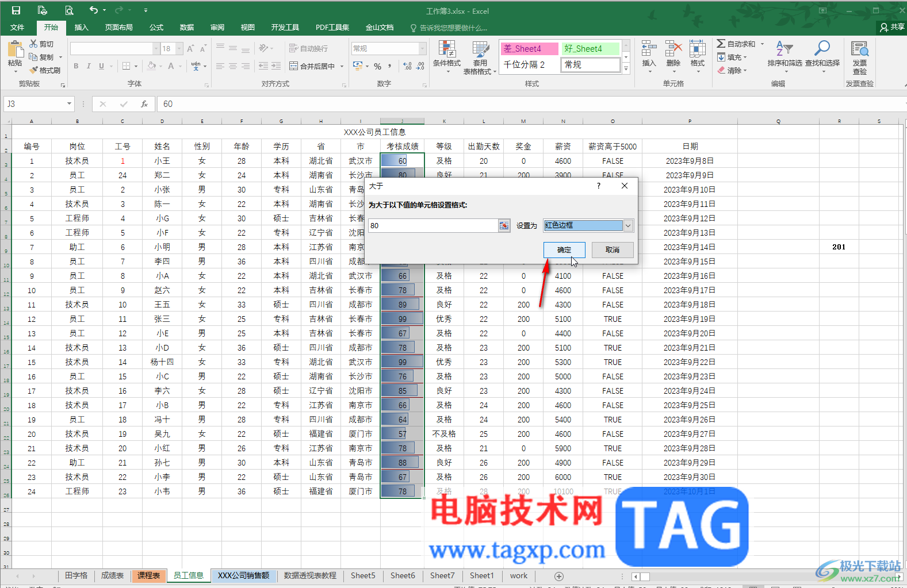The width and height of the screenshot is (907, 588).
Task: Expand the 合并后居中 dropdown arrow
Action: (x=342, y=66)
